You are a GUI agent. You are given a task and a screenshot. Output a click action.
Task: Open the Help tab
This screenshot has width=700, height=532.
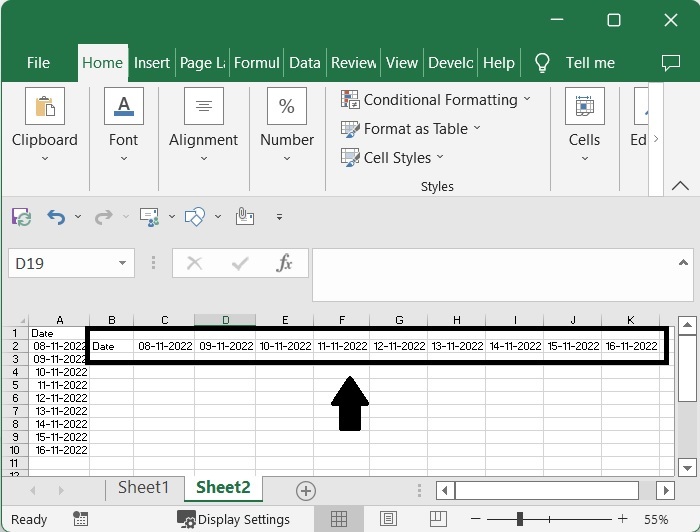[499, 63]
